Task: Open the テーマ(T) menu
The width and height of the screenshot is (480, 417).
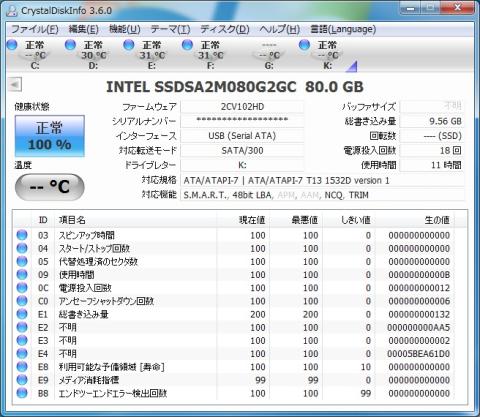Action: click(x=170, y=29)
